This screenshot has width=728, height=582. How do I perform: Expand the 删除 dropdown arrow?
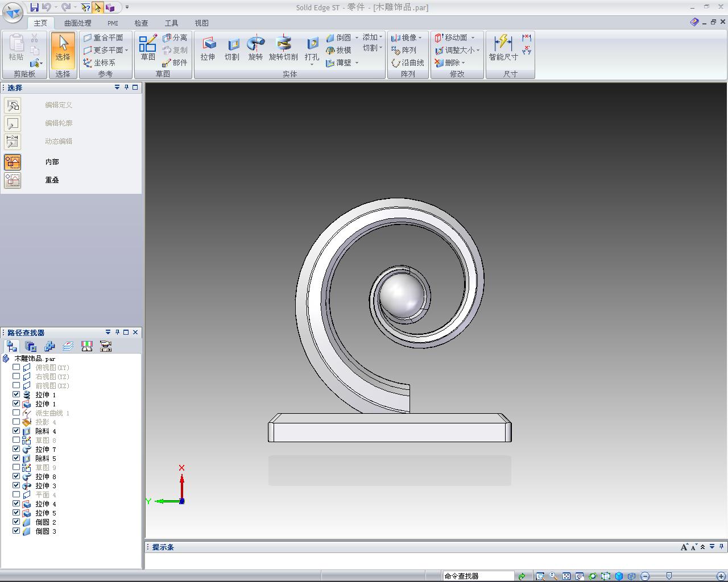(463, 63)
